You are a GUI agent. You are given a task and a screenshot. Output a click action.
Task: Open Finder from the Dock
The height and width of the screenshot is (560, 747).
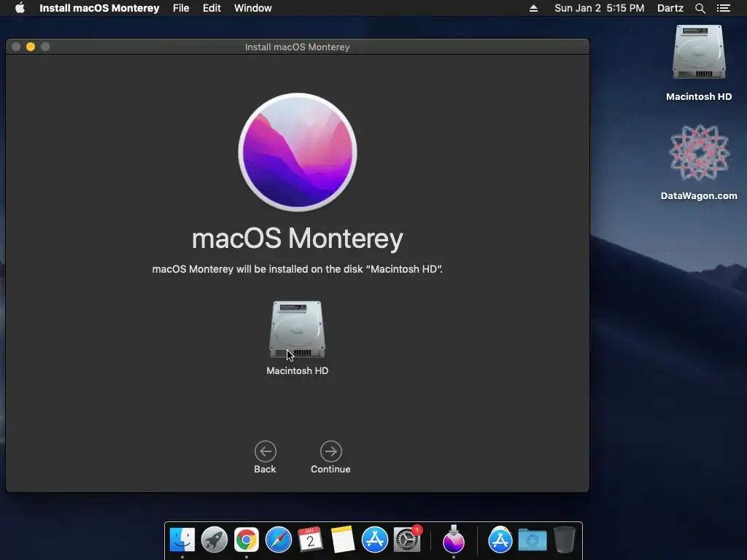tap(182, 540)
